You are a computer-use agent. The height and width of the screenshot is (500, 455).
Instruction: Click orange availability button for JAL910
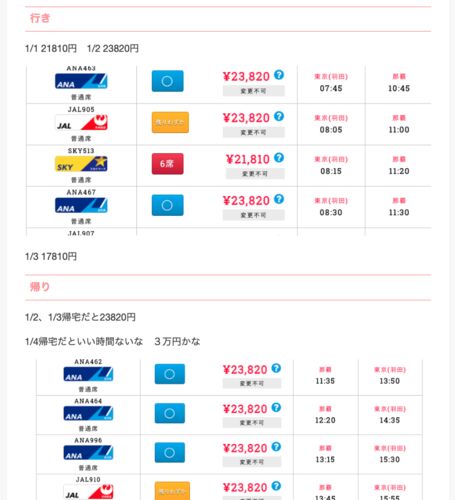click(172, 491)
